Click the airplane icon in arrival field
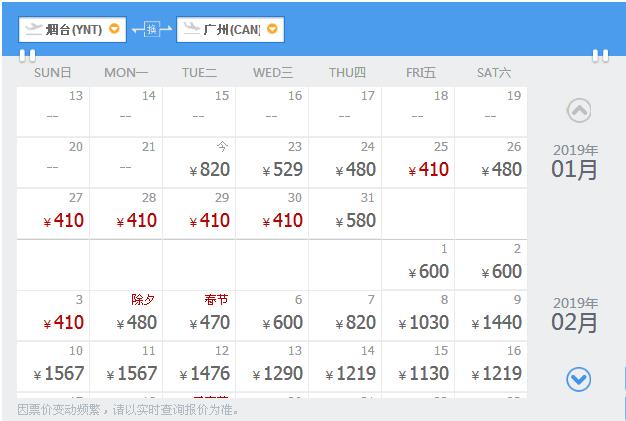The height and width of the screenshot is (421, 626). pos(191,29)
